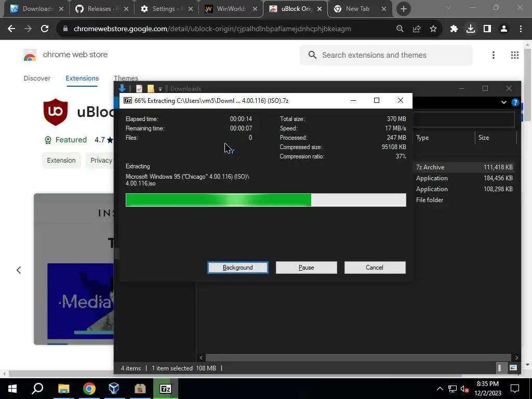Close the WinWorld tab
The image size is (532, 399).
[x=255, y=9]
